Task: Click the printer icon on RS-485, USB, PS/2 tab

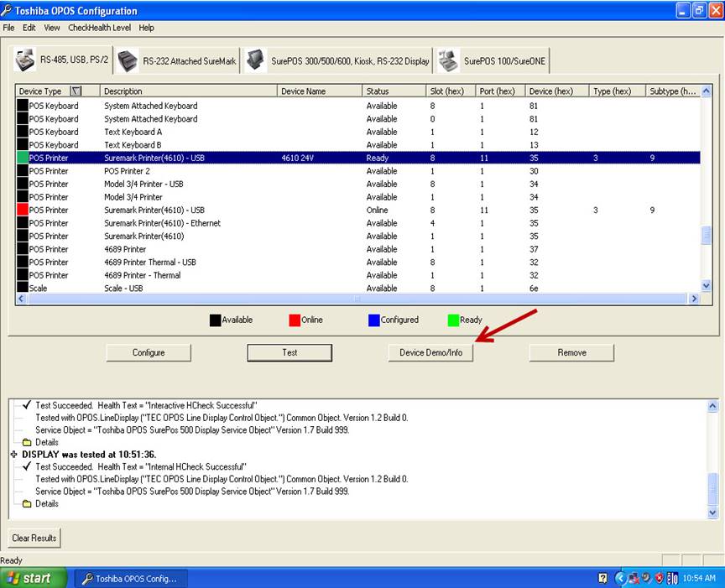Action: pos(27,60)
